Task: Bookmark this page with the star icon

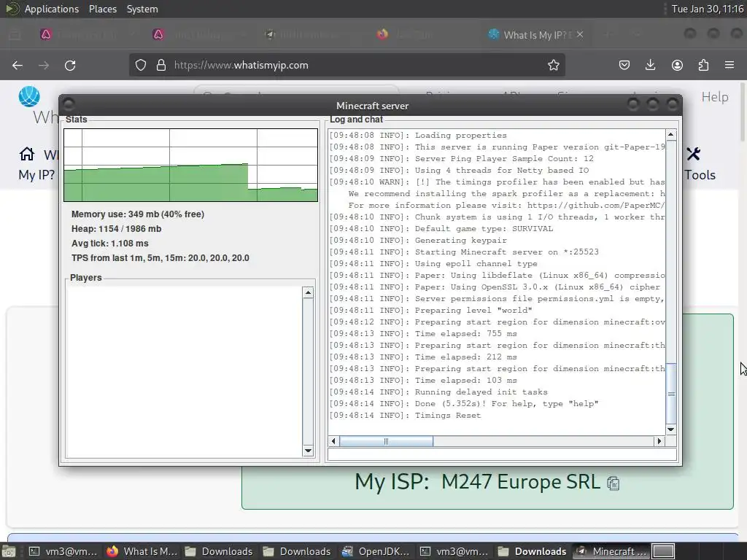Action: 553,65
